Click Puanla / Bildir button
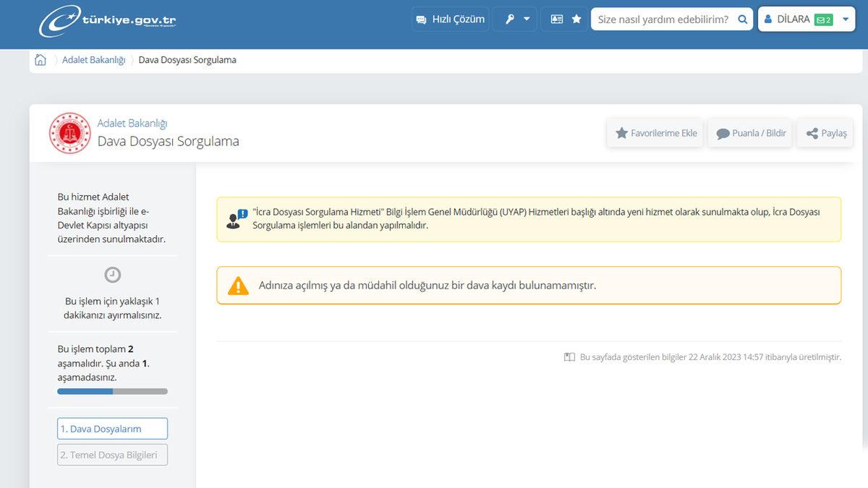 click(750, 133)
